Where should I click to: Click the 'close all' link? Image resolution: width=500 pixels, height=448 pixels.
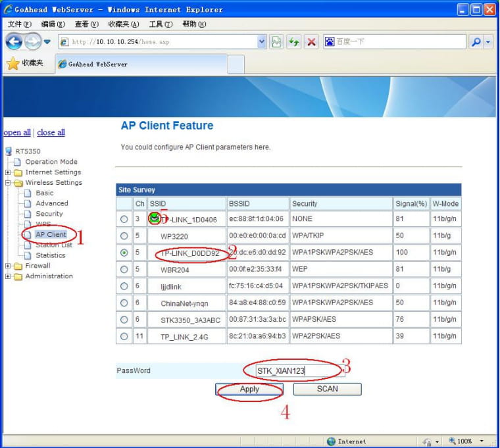(x=51, y=132)
